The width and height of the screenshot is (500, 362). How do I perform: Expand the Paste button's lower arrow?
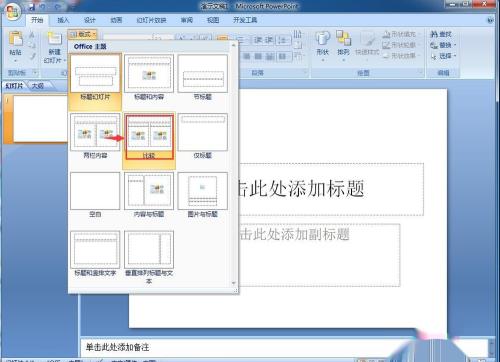click(x=16, y=60)
